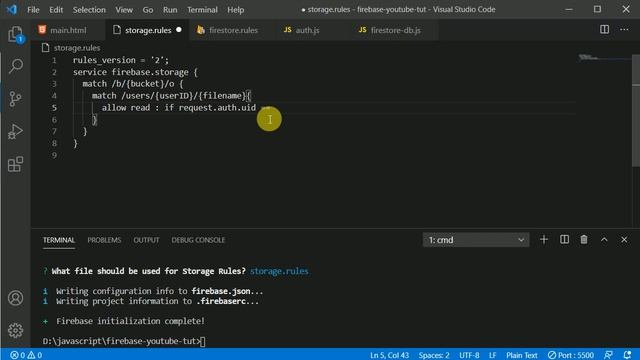Click the errors and warnings status indicator
The height and width of the screenshot is (360, 640).
[26, 355]
